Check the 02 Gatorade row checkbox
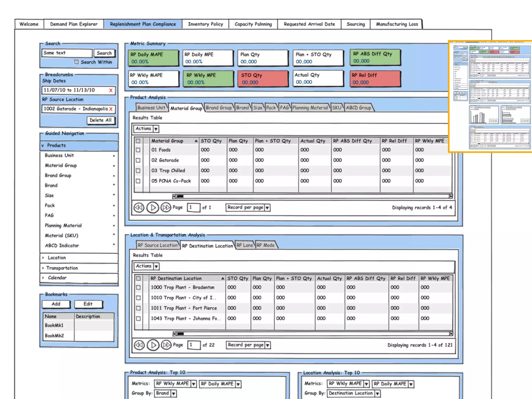This screenshot has height=399, width=532. coord(138,160)
